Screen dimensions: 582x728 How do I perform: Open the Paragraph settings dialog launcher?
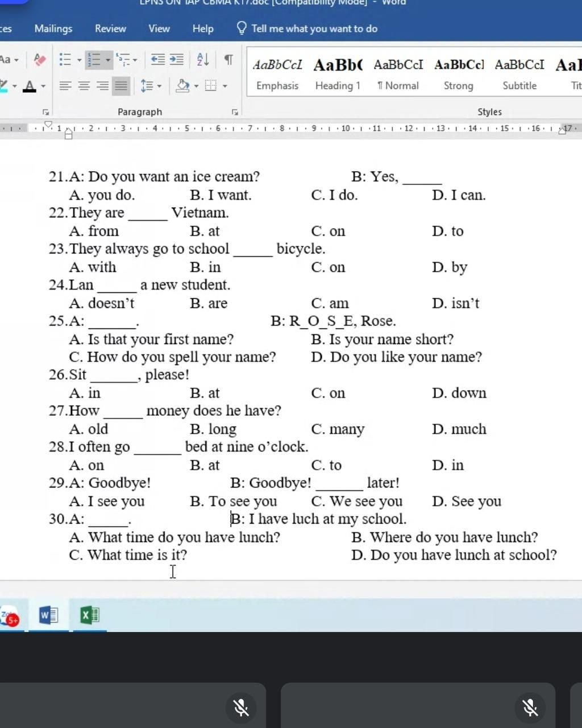tap(235, 112)
